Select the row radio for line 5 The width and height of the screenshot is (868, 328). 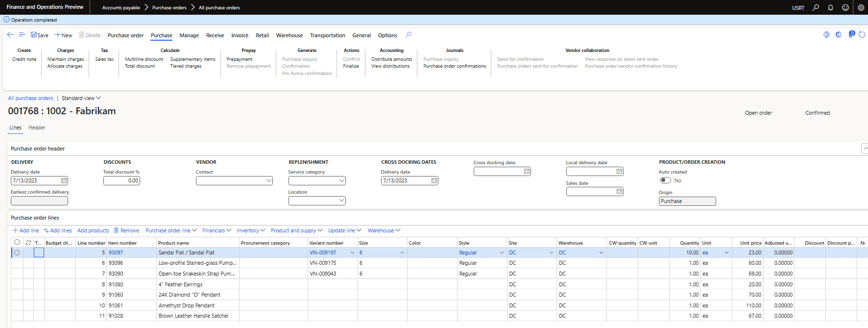17,252
